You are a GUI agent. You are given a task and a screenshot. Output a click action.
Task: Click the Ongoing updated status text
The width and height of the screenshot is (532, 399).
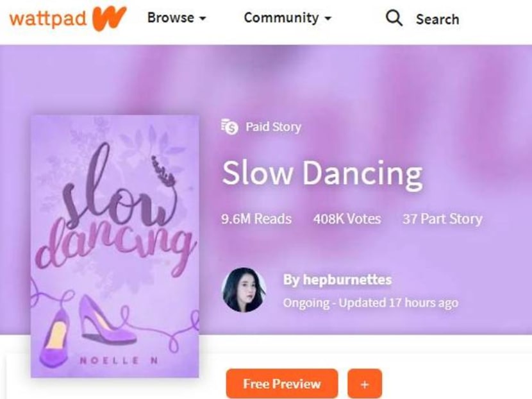point(371,303)
